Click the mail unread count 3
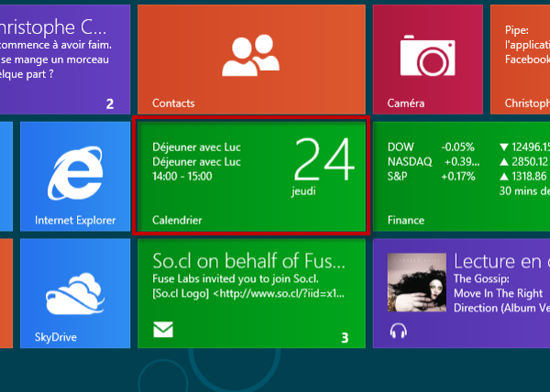Screen dimensions: 550x392 [345, 338]
